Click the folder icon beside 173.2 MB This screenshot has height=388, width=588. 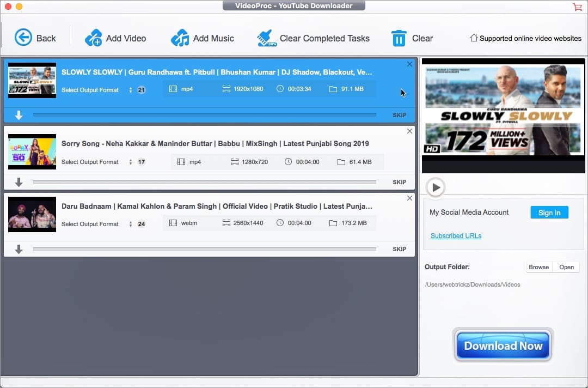tap(333, 223)
